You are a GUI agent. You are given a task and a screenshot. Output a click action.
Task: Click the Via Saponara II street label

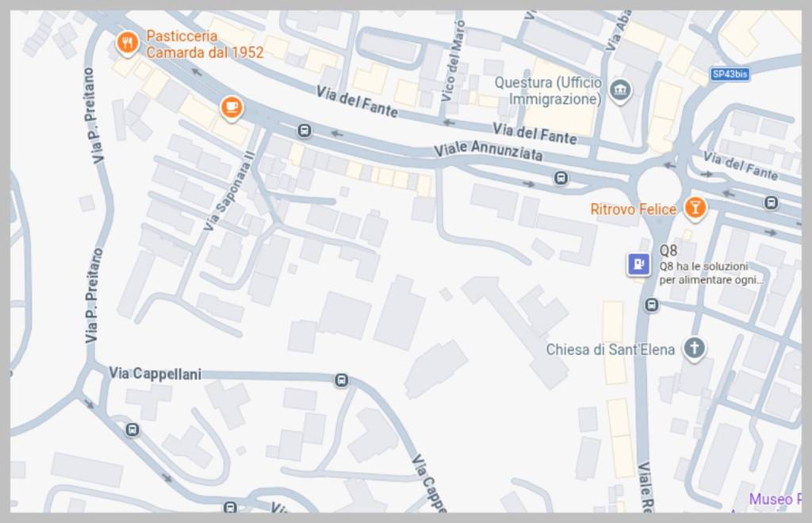tap(228, 190)
